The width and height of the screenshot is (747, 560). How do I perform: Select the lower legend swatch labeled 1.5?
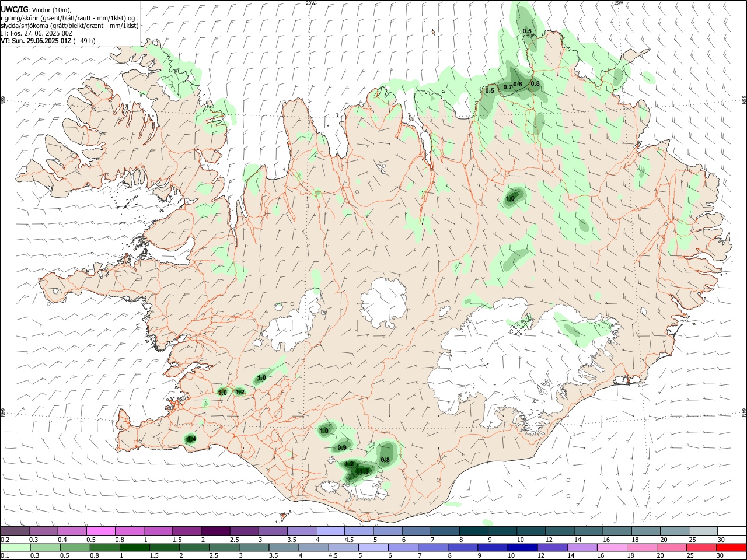[166, 547]
